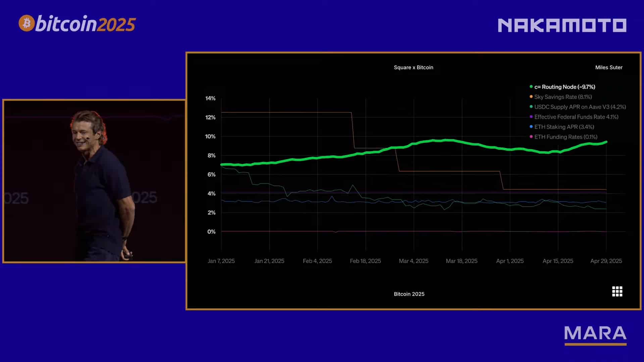This screenshot has height=362, width=644.
Task: Click the 10% y-axis label
Action: (210, 137)
